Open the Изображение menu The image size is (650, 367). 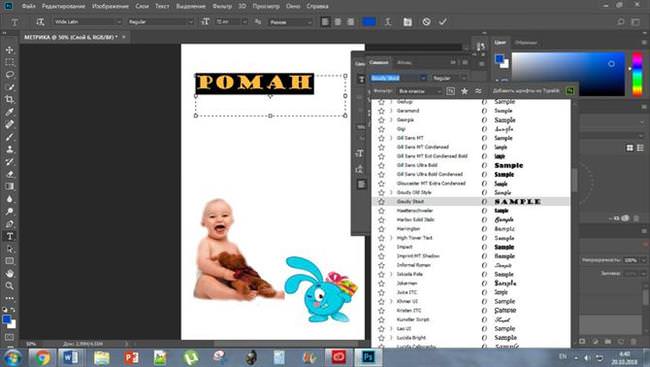pos(110,6)
